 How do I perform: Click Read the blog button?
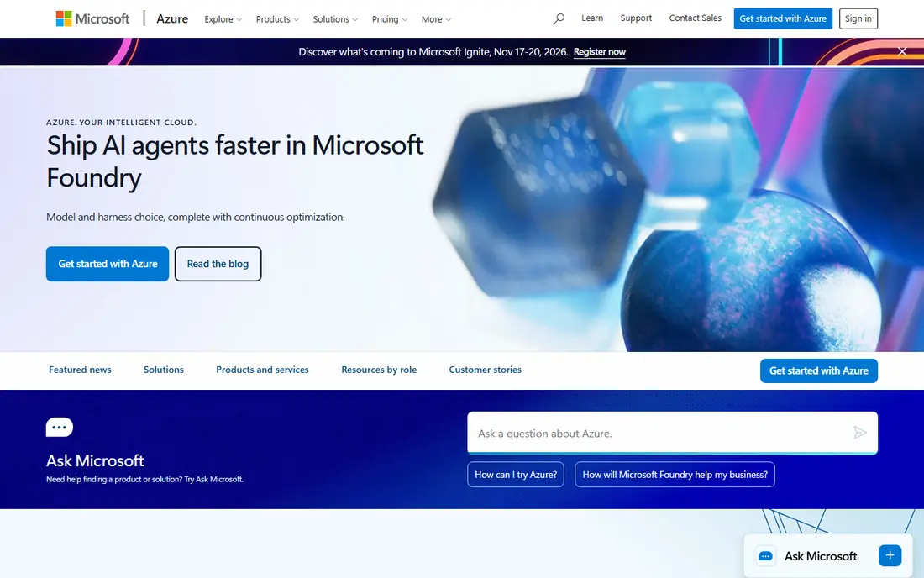218,264
